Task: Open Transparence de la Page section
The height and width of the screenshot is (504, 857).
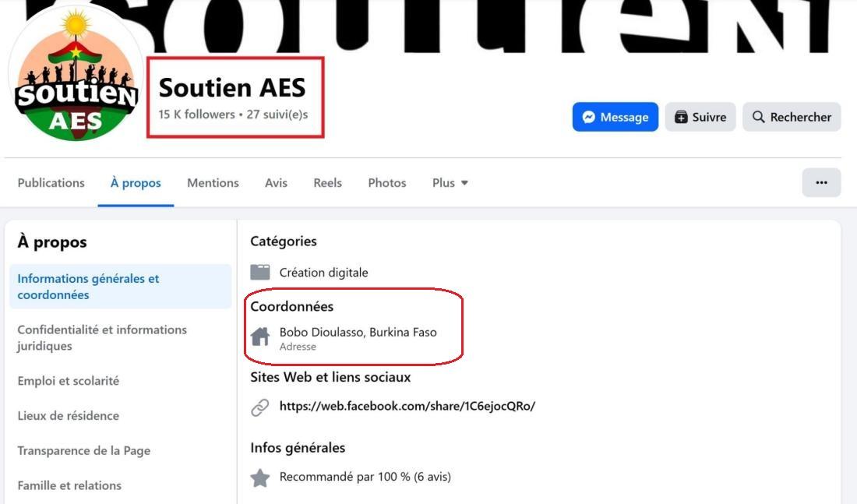Action: (84, 450)
